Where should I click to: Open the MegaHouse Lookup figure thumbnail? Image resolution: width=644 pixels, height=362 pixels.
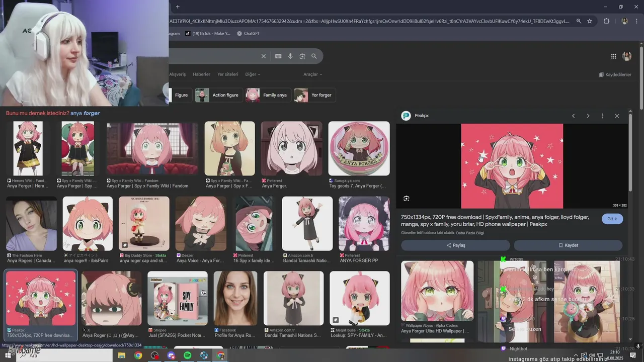click(360, 298)
